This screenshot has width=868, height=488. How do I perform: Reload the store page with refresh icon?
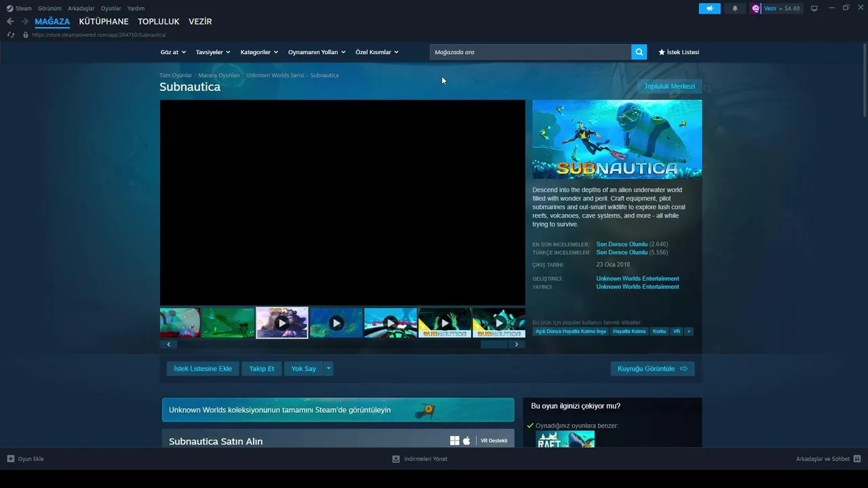[10, 35]
